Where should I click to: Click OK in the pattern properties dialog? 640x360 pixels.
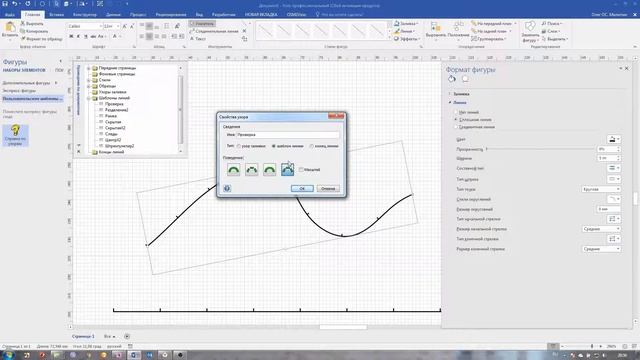[x=302, y=189]
